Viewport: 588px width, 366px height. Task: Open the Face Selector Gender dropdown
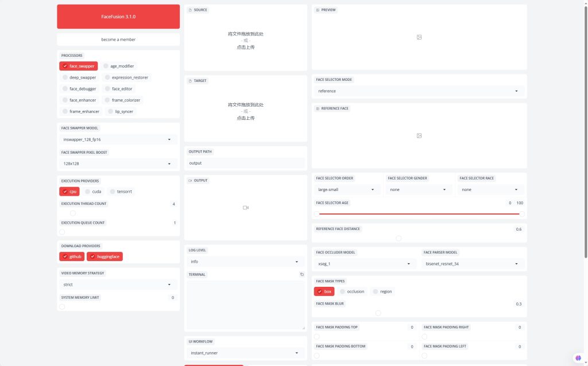click(419, 189)
